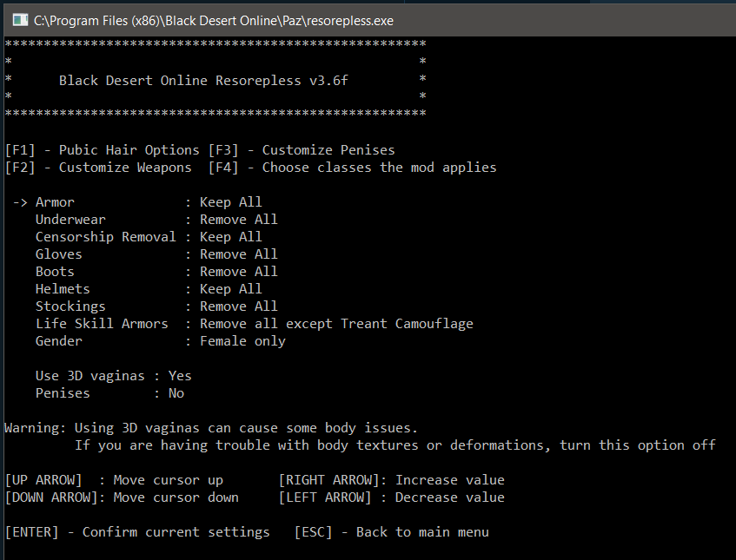Select the Armor option row
Screen dimensions: 736x560
coord(55,202)
